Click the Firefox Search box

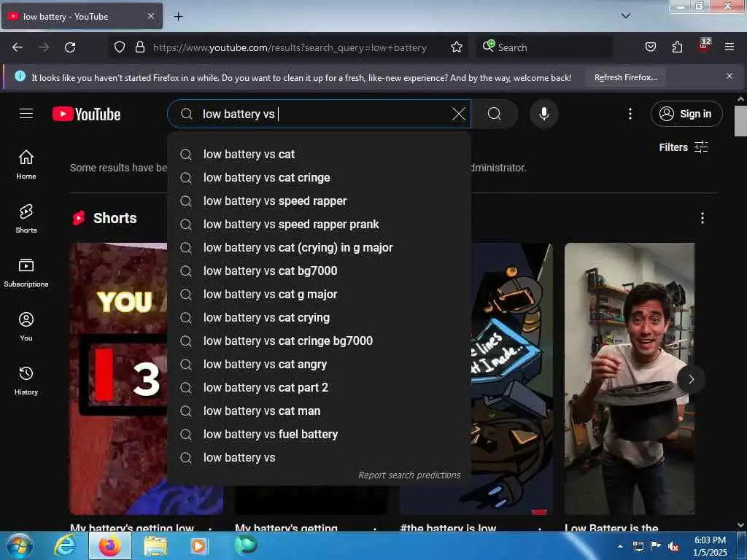pos(543,47)
